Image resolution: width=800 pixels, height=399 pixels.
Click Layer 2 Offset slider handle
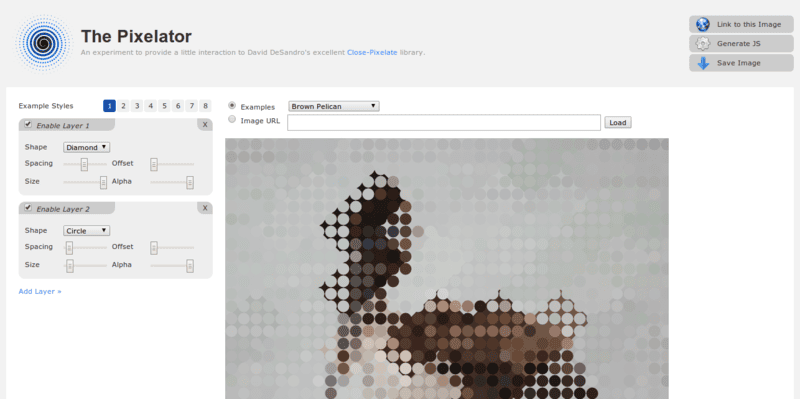(154, 247)
